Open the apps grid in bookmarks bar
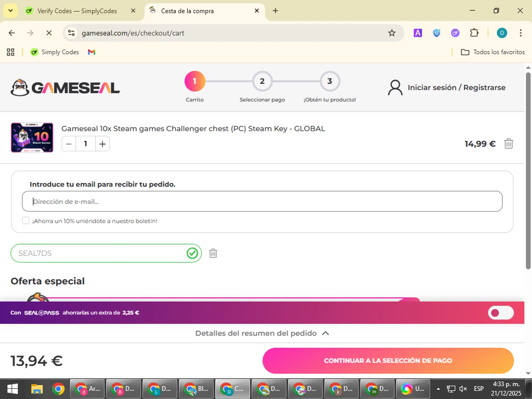Screen dimensions: 532x399 point(11,52)
